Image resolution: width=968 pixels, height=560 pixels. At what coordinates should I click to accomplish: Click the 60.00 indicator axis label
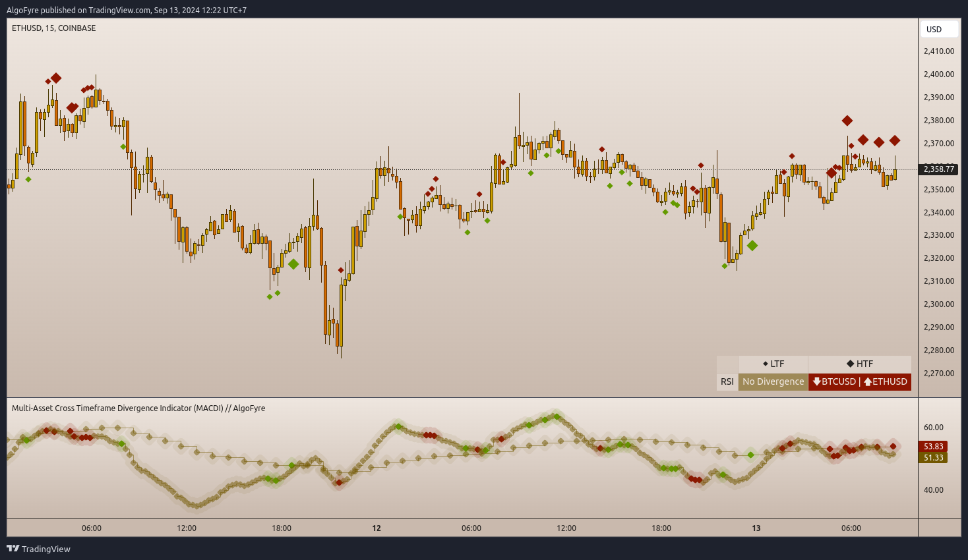934,428
